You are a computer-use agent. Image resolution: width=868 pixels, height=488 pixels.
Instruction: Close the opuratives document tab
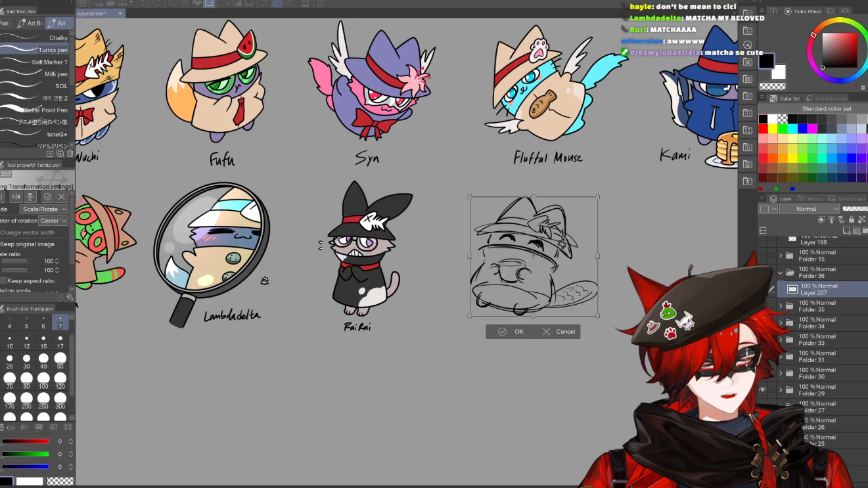121,13
